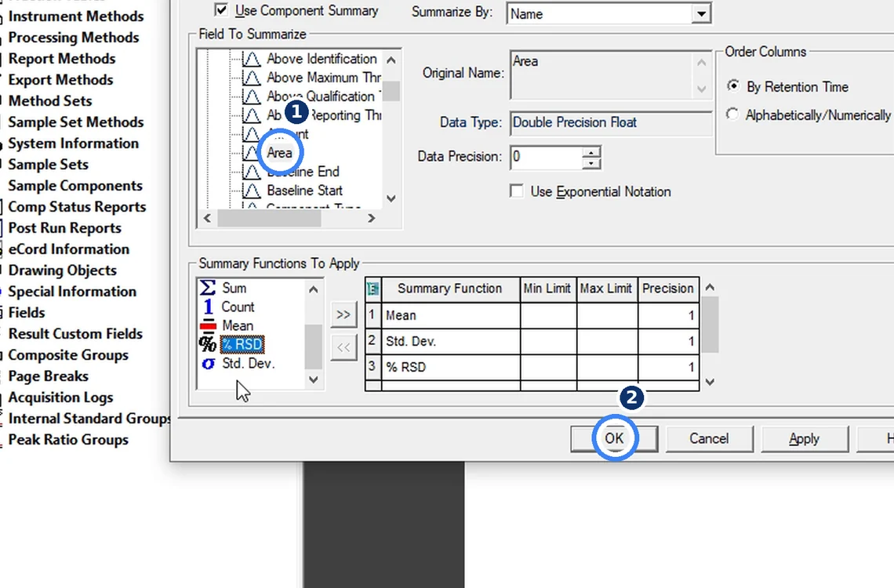Click the field tree left scroll arrow
894x588 pixels.
click(207, 218)
